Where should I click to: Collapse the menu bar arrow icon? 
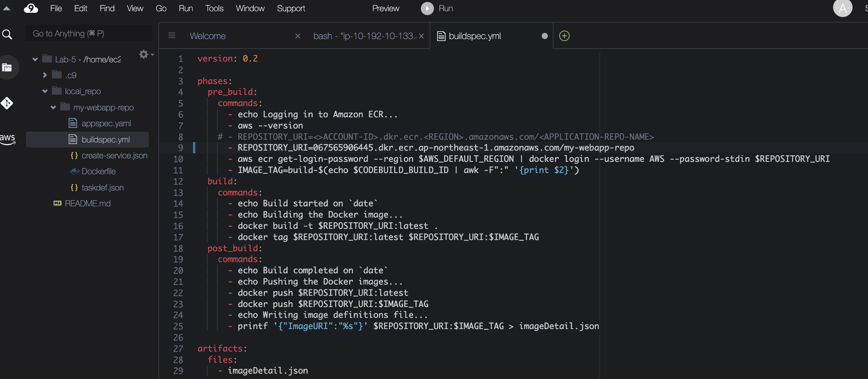coord(7,8)
